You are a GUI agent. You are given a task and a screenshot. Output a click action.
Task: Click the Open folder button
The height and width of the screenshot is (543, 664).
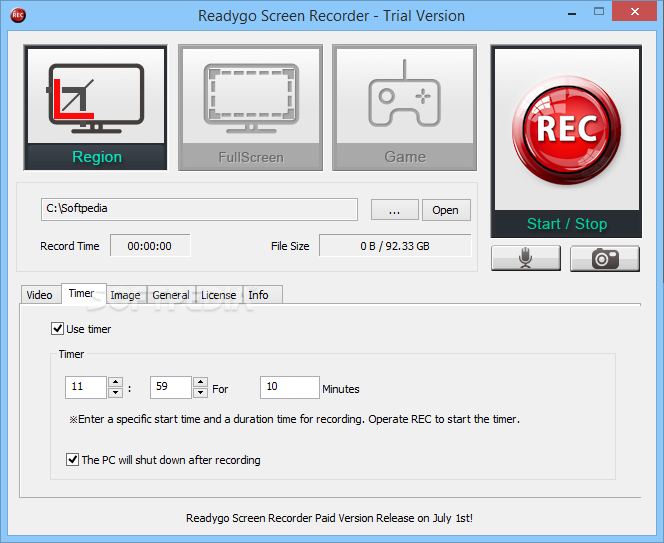446,210
